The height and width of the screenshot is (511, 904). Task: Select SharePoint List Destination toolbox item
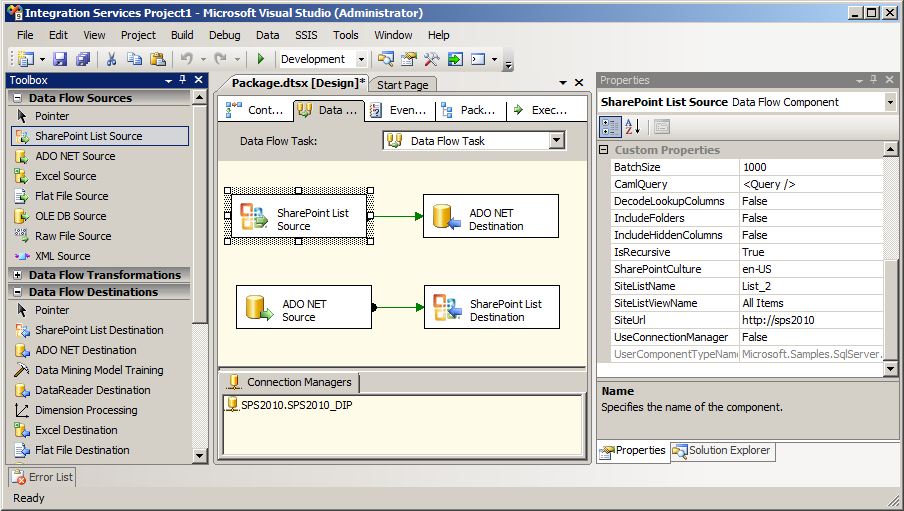pos(100,330)
